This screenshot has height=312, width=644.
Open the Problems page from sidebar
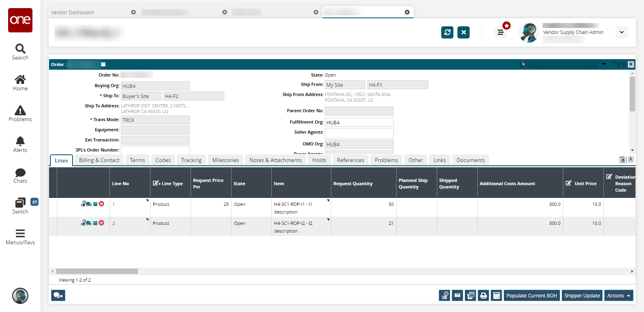[x=20, y=113]
